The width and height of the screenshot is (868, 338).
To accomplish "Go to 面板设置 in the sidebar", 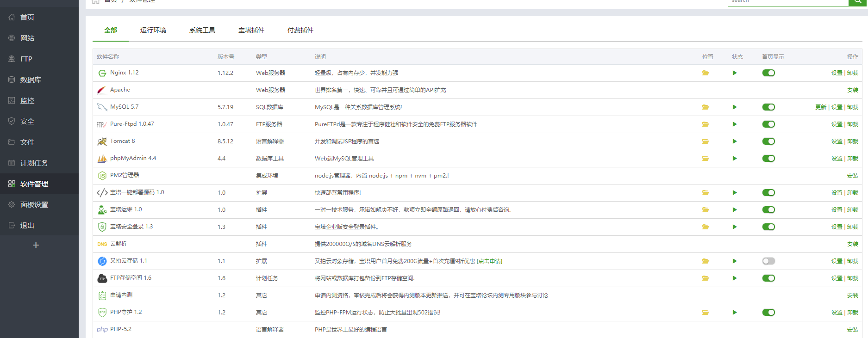I will point(34,204).
